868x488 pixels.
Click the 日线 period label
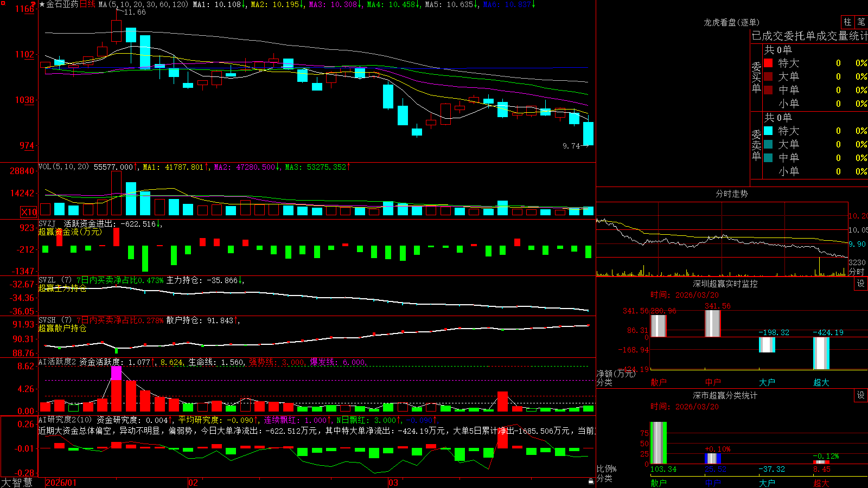pyautogui.click(x=87, y=4)
